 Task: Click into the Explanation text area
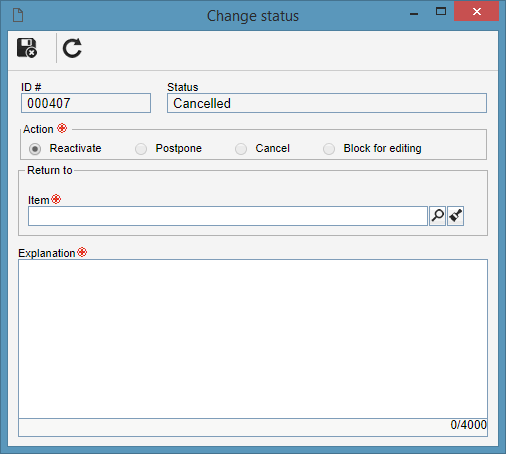pyautogui.click(x=253, y=339)
